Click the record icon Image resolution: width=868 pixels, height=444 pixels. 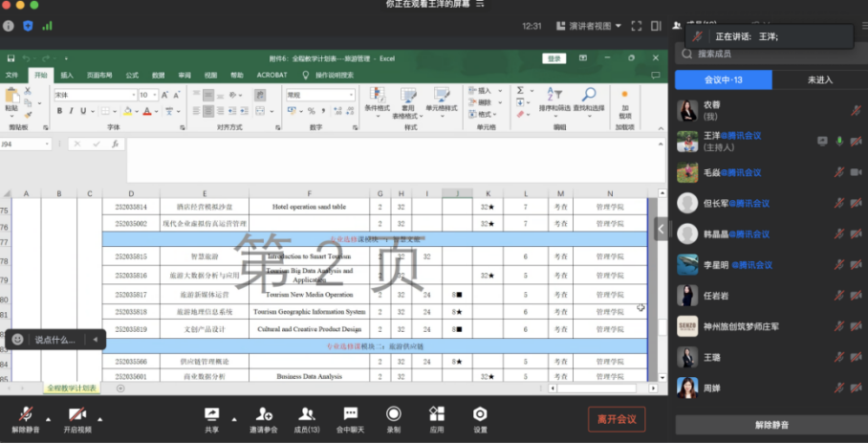(x=394, y=413)
